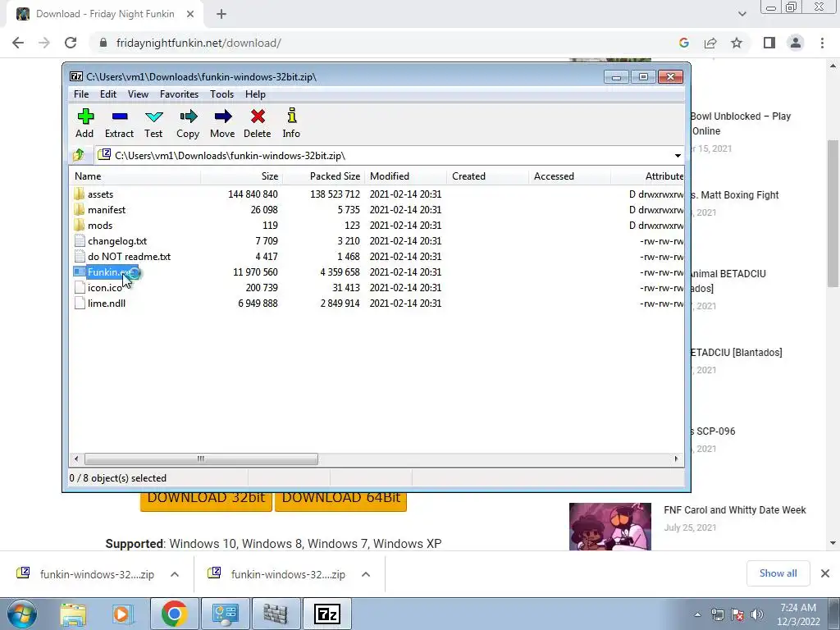Expand the 7-Zip address path dropdown
Screen dimensions: 840x630
tap(678, 156)
